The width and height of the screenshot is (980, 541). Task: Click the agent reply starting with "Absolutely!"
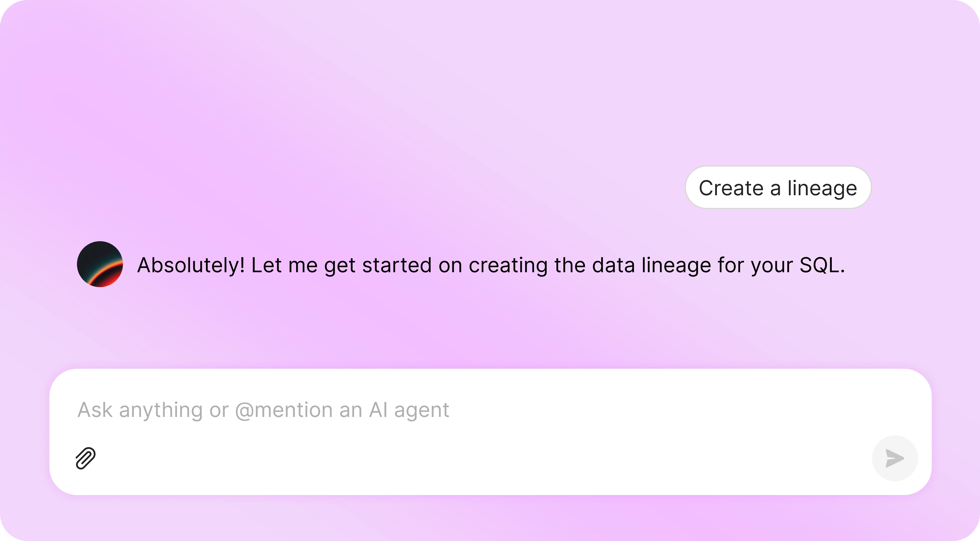[491, 265]
